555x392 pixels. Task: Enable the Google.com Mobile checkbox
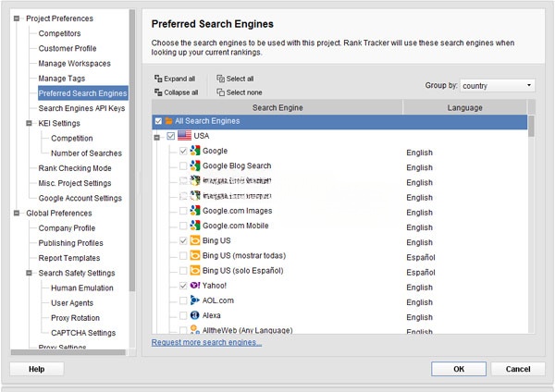183,226
